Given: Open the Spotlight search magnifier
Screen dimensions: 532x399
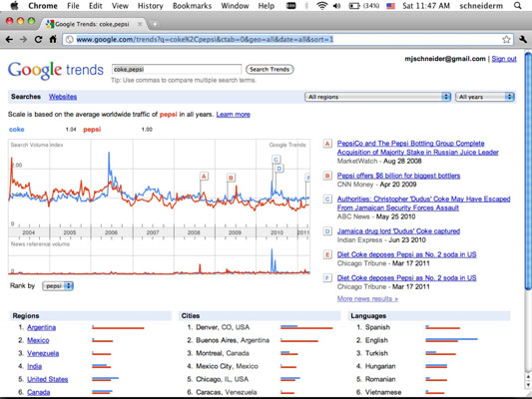Looking at the screenshot, I should click(x=517, y=6).
